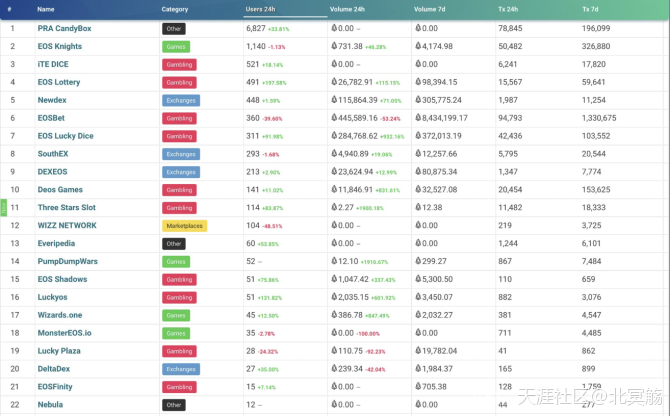Click the Marketplaces badge for WIZZ NETWORK
Image resolution: width=670 pixels, height=416 pixels.
click(x=184, y=226)
